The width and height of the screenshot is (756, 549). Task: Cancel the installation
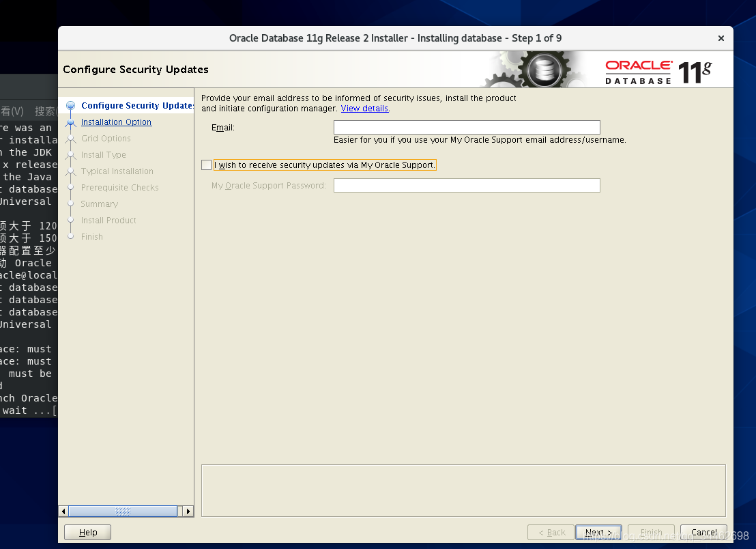(x=703, y=532)
